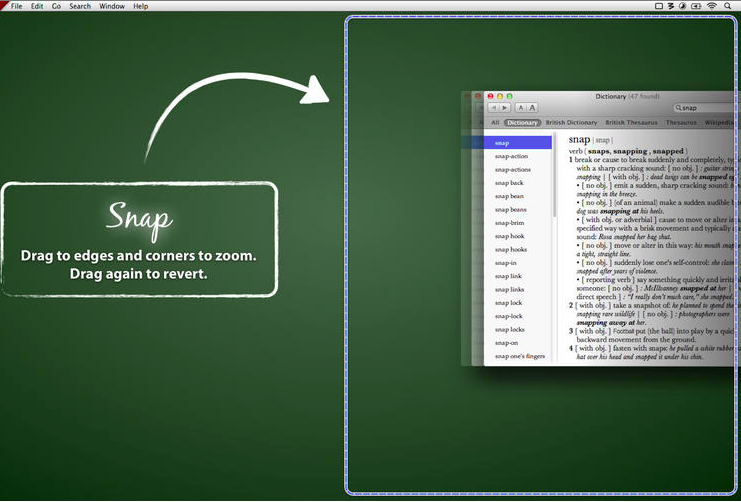Switch to the British Thesaurus tab
The height and width of the screenshot is (502, 741).
point(631,122)
